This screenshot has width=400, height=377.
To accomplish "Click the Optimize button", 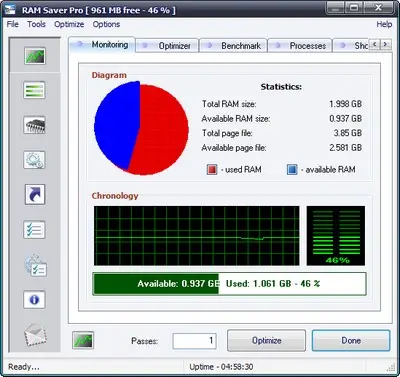I will click(266, 340).
